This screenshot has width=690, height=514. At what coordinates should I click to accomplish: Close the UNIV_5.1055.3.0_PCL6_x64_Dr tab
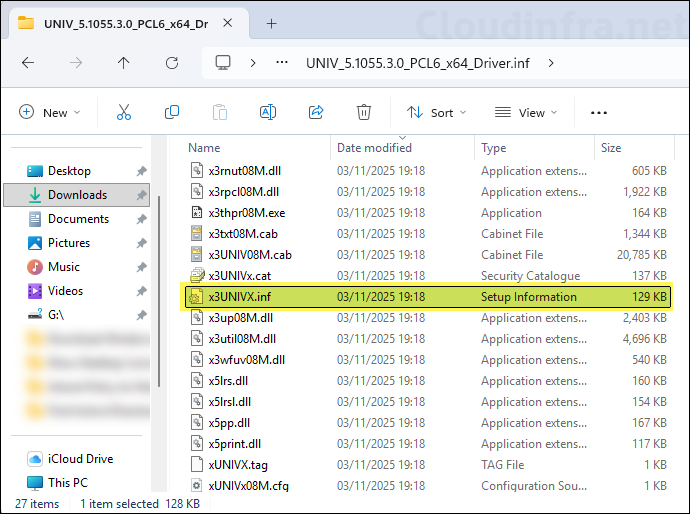coord(228,23)
